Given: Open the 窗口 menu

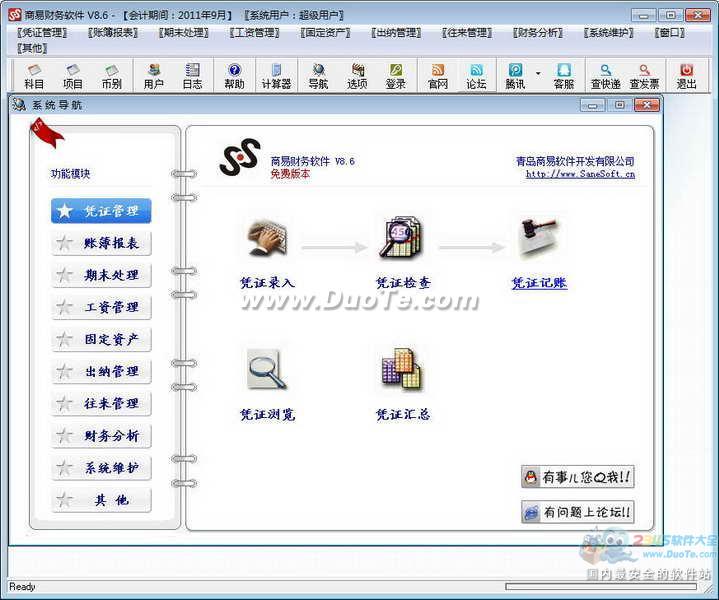Looking at the screenshot, I should tap(670, 33).
